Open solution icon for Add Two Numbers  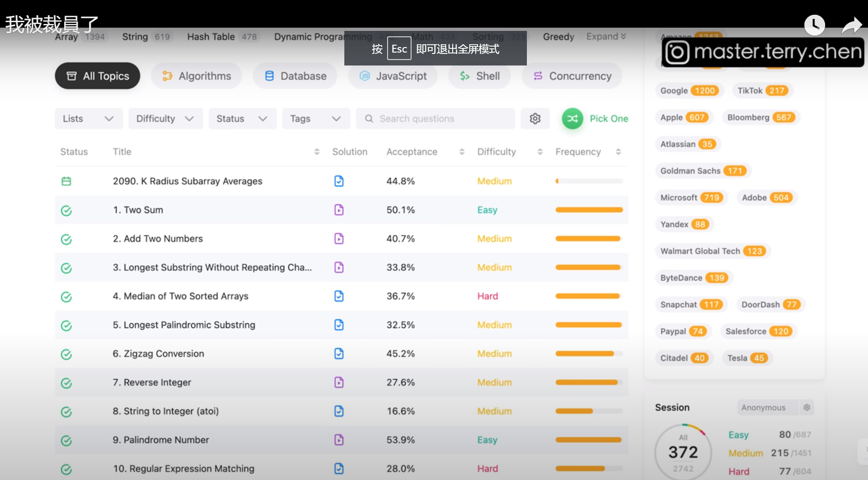pos(339,238)
